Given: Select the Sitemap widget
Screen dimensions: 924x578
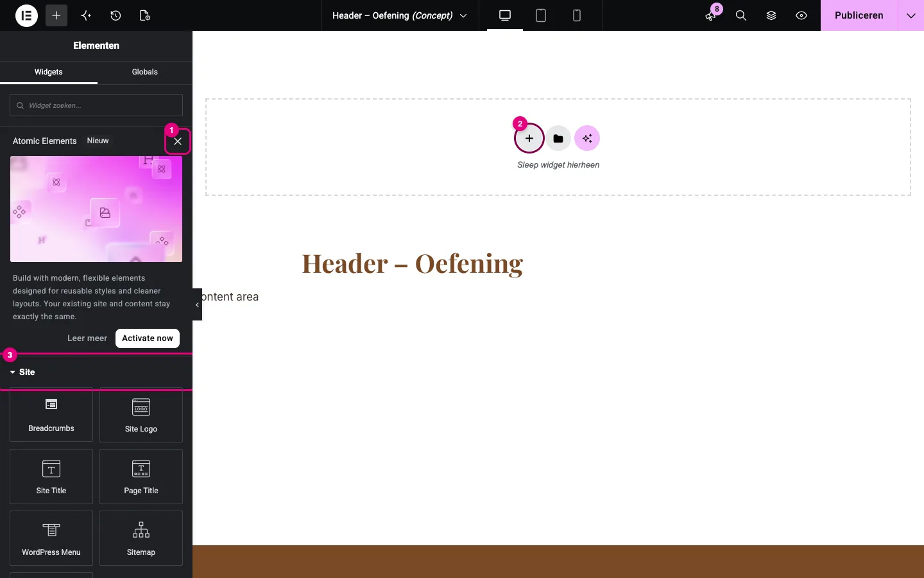Looking at the screenshot, I should [x=141, y=538].
